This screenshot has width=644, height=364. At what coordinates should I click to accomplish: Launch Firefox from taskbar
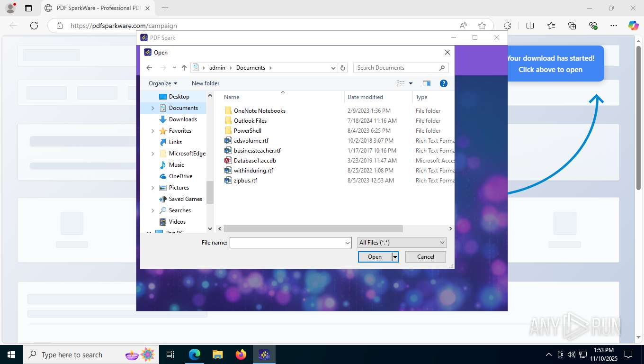(241, 355)
